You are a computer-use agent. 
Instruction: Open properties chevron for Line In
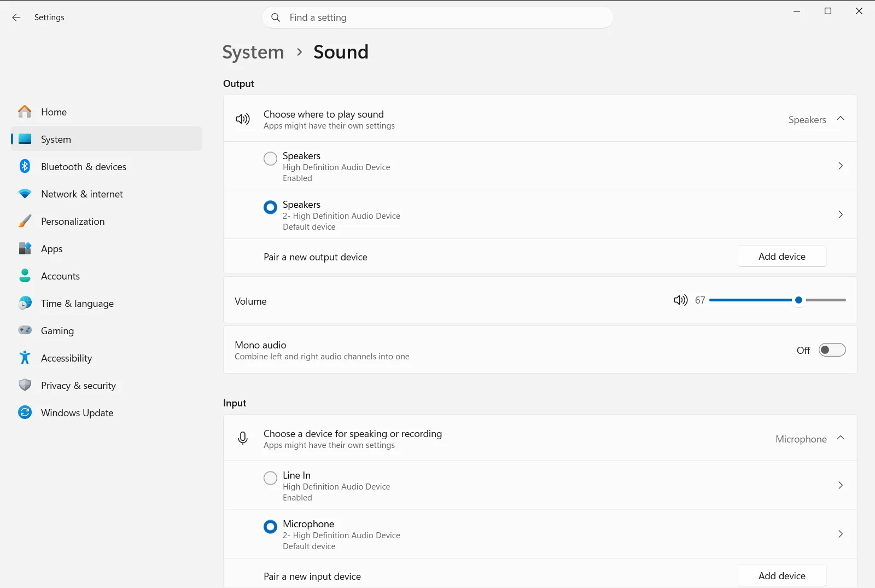(x=841, y=485)
